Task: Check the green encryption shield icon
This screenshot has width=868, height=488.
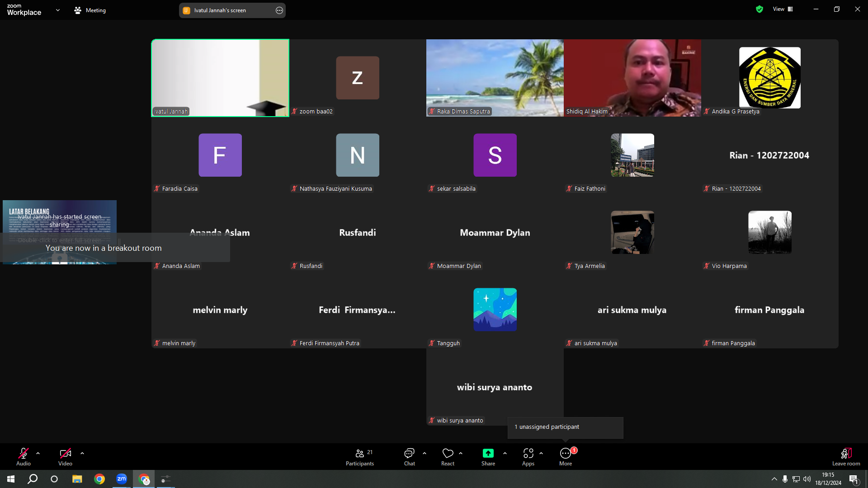Action: pyautogui.click(x=759, y=9)
